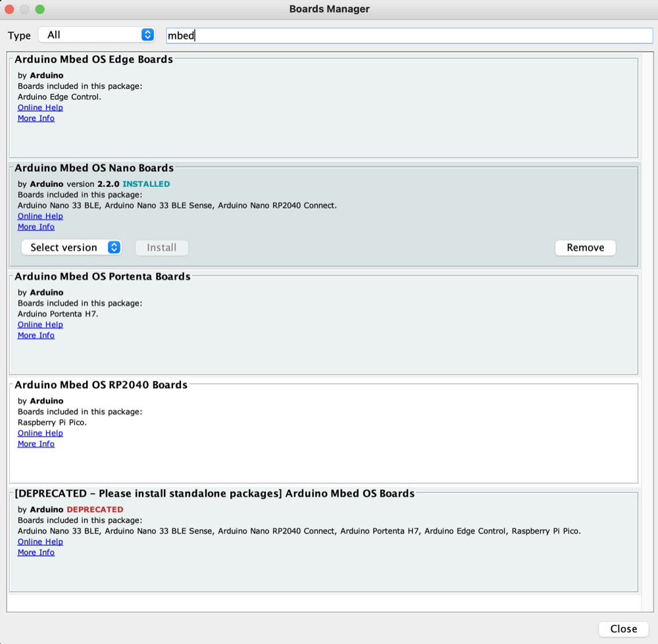
Task: Open More Info for Mbed OS Edge Boards
Action: (36, 118)
